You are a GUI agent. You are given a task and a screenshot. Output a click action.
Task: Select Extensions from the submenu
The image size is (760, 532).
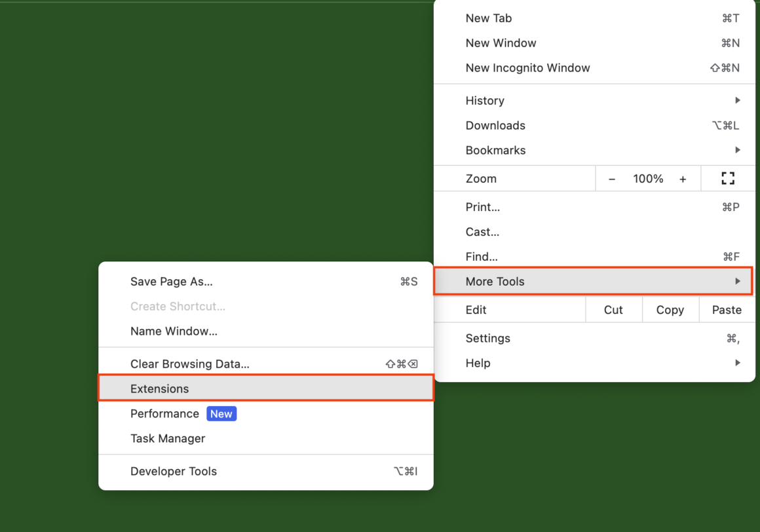coord(159,389)
